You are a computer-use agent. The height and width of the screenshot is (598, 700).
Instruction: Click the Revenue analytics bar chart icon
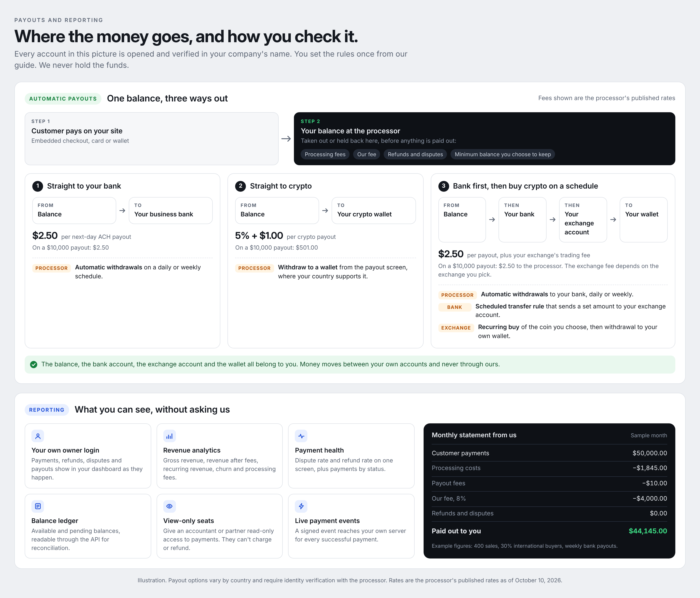click(170, 436)
